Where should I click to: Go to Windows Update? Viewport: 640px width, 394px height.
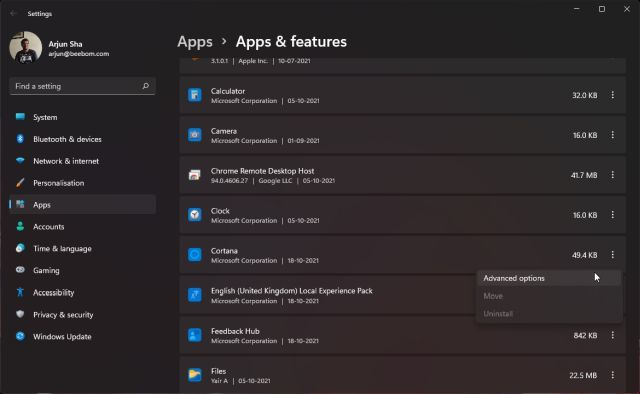tap(82, 336)
